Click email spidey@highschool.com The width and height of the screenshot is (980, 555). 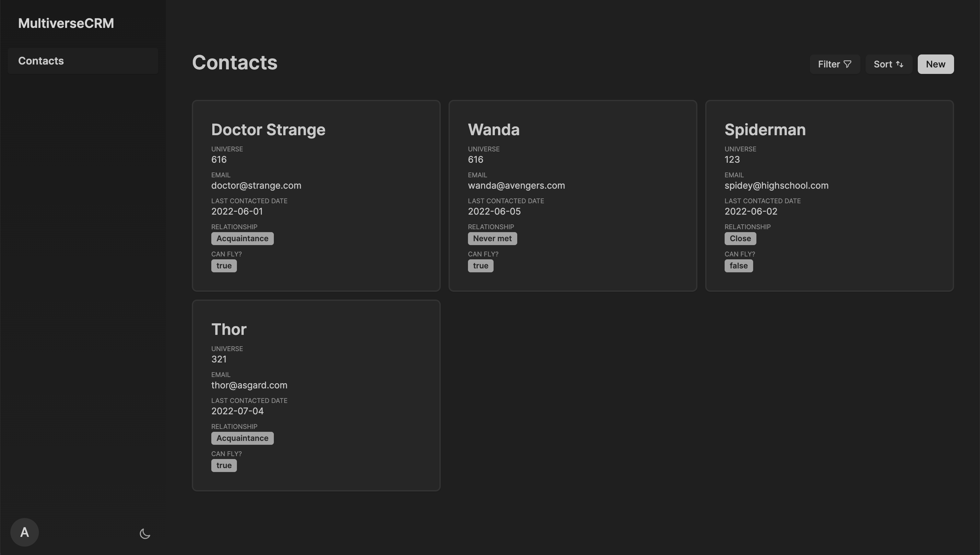[776, 186]
